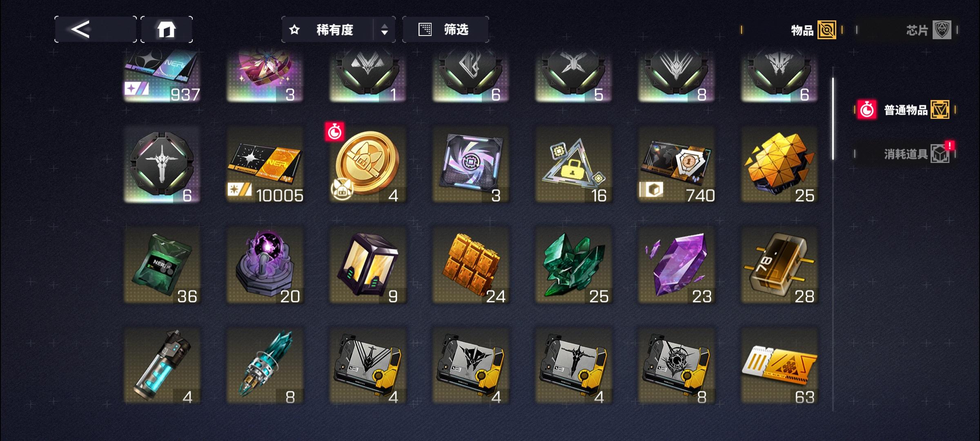980x441 pixels.
Task: Select the orange ticket with 10005
Action: click(x=265, y=165)
